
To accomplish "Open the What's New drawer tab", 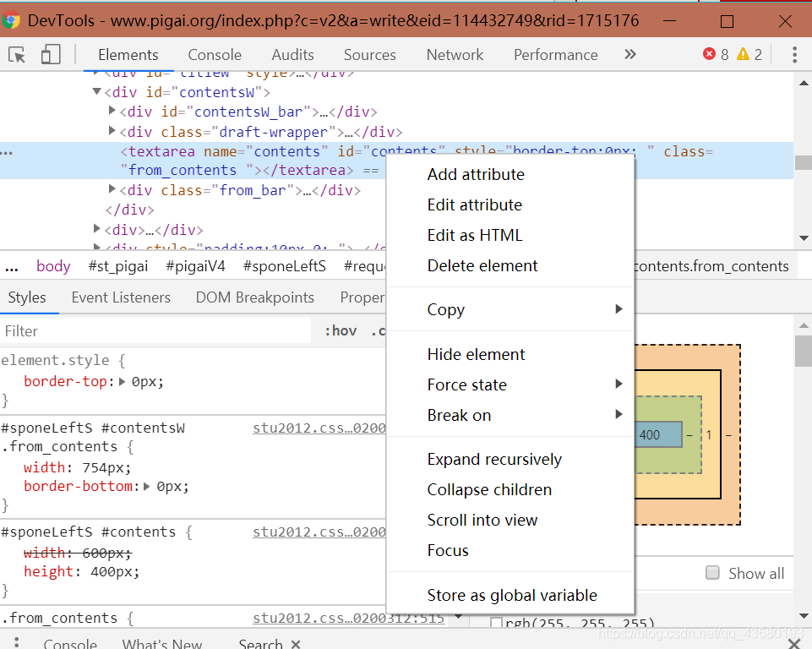I will pyautogui.click(x=161, y=644).
